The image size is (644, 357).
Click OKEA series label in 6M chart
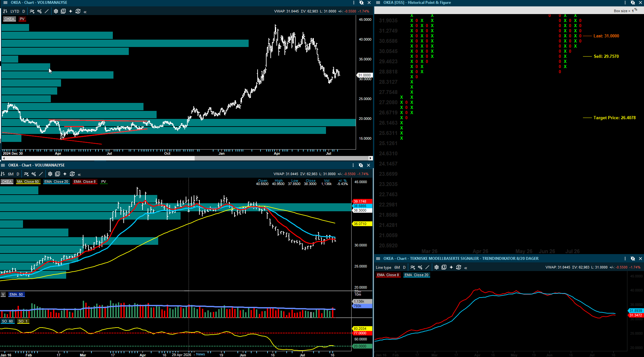[7, 182]
